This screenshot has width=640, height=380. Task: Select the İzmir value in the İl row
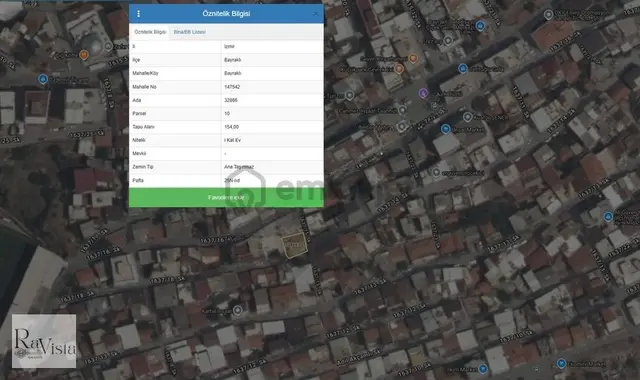(229, 47)
